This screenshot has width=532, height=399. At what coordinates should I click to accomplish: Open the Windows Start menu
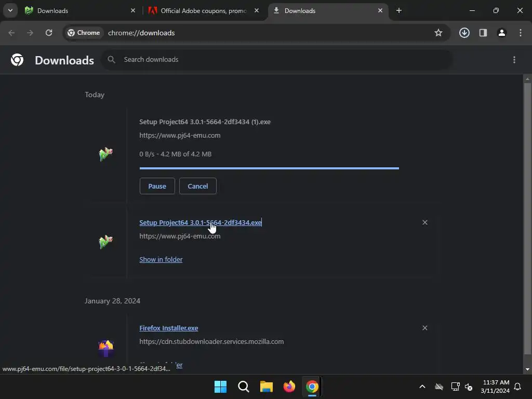pos(220,387)
